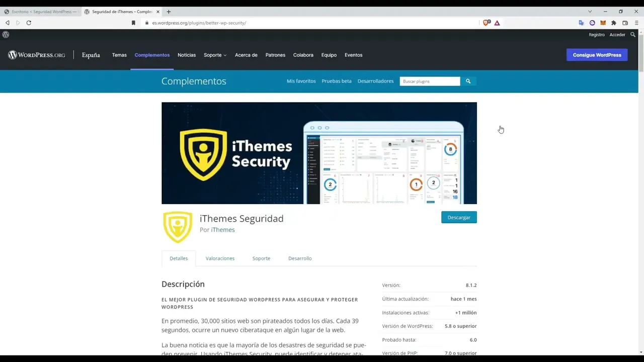Image resolution: width=644 pixels, height=362 pixels.
Task: Open the Eventos menu item
Action: coord(353,55)
